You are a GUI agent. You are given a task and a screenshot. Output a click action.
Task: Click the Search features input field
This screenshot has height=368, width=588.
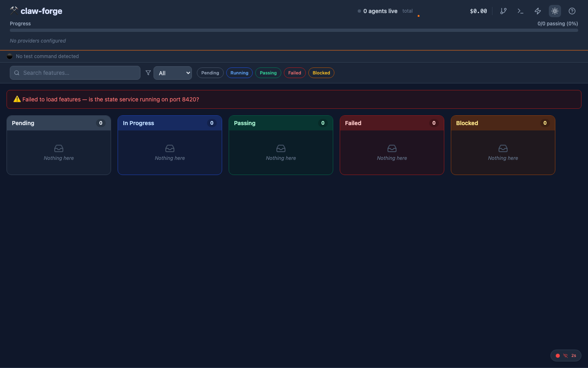[x=75, y=72]
